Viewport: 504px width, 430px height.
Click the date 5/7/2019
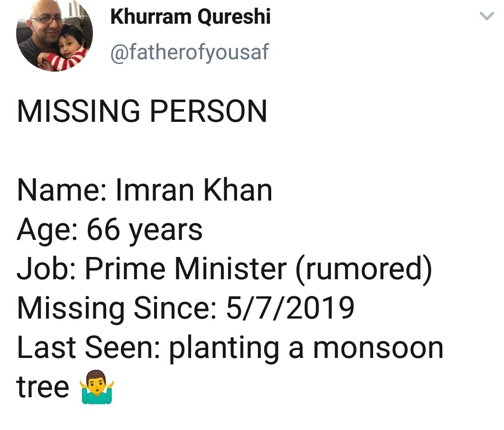[290, 308]
